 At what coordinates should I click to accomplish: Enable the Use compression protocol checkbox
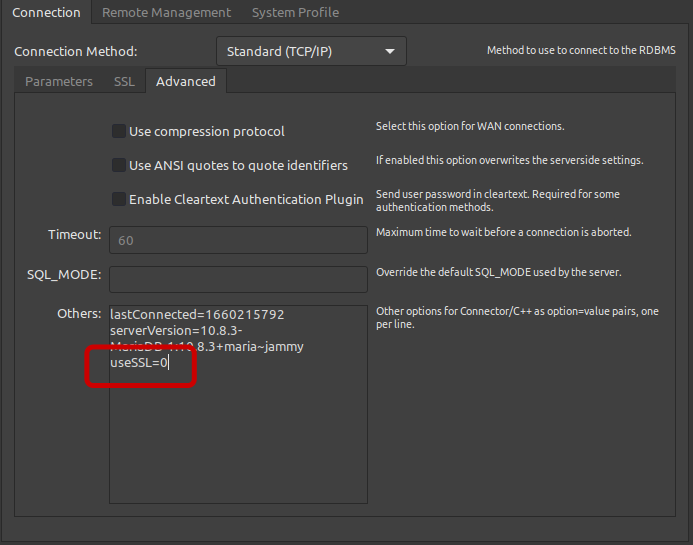[119, 131]
